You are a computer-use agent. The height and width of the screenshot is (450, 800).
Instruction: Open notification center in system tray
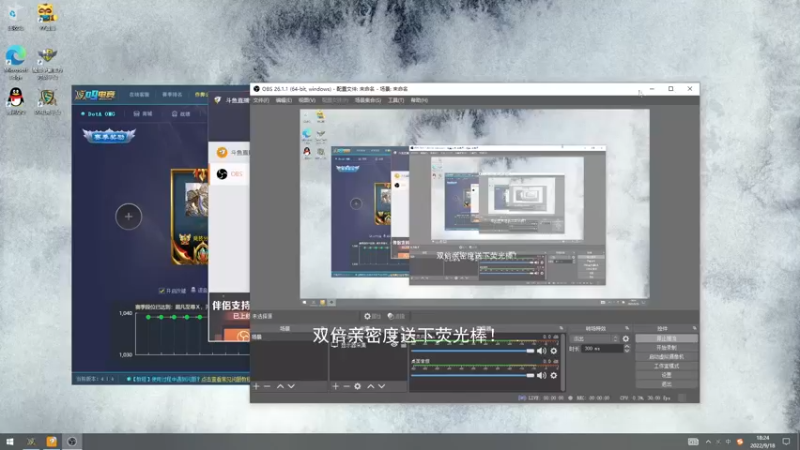(x=786, y=441)
